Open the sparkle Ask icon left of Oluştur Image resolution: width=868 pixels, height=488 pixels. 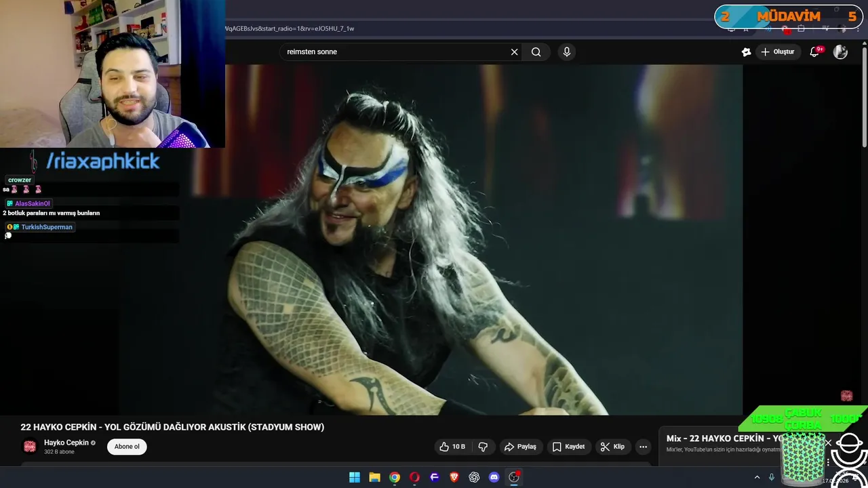coord(746,52)
